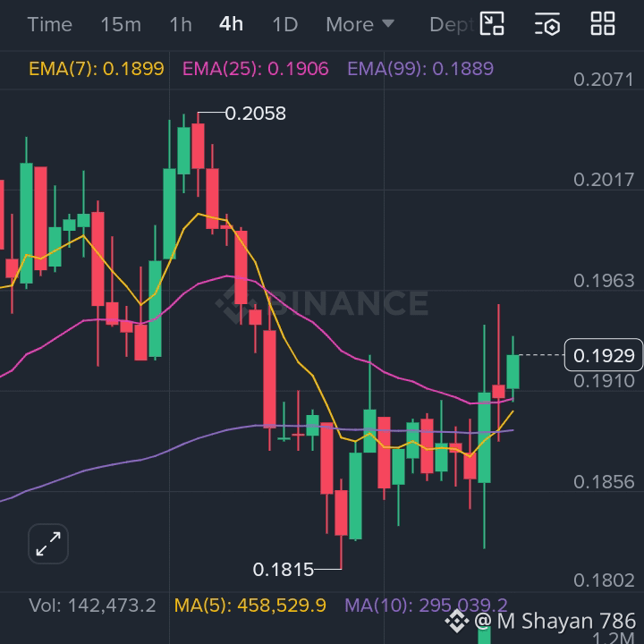This screenshot has width=644, height=644.
Task: Open the More intervals dropdown
Action: point(360,25)
